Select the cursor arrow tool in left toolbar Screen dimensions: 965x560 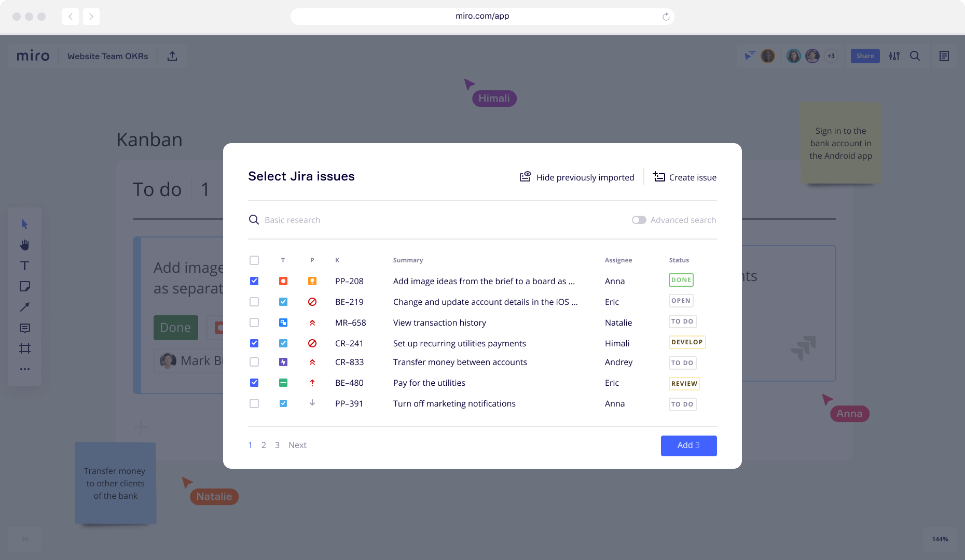click(24, 224)
